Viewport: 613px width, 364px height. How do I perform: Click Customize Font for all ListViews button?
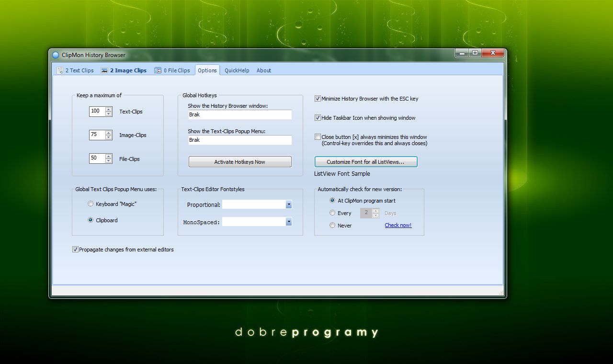[366, 162]
